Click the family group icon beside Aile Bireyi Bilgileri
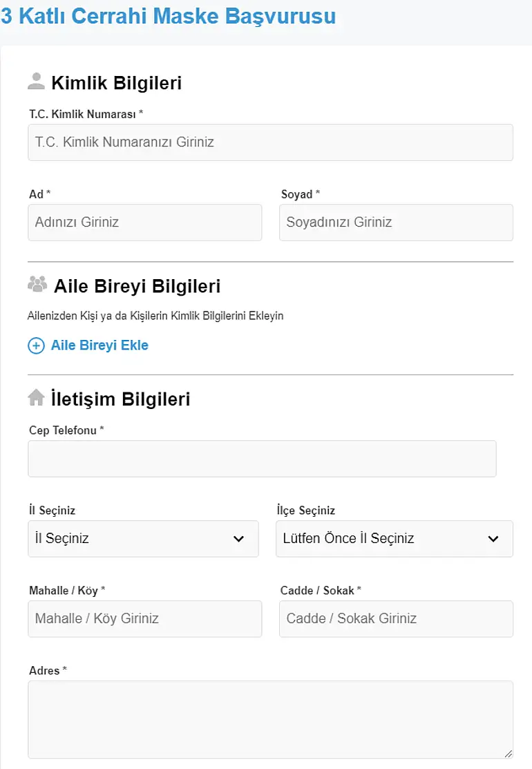Image resolution: width=532 pixels, height=769 pixels. click(x=37, y=284)
